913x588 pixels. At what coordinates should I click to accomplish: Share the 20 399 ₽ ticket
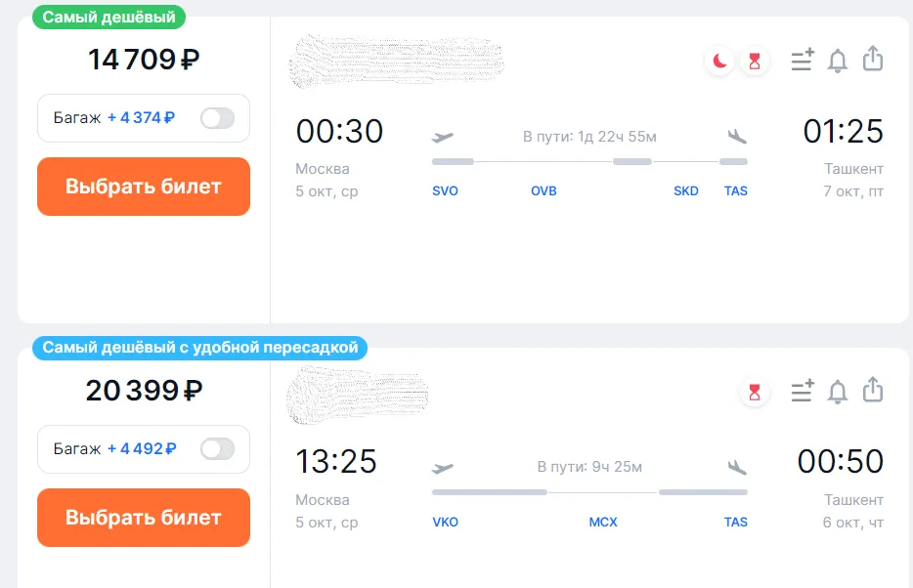(x=873, y=391)
